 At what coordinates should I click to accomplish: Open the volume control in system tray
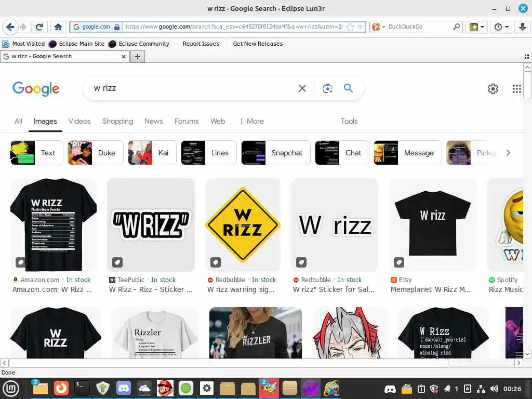click(494, 389)
